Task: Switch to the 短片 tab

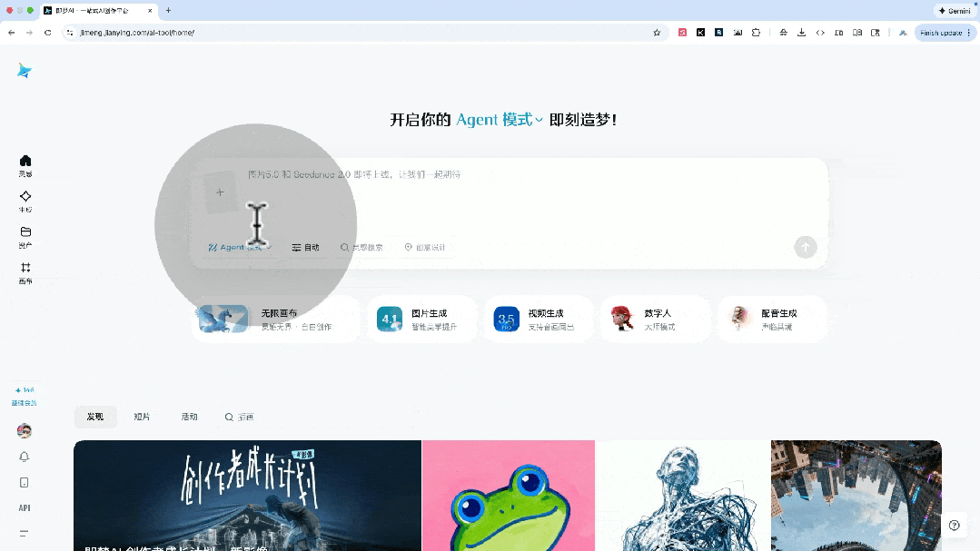Action: tap(142, 417)
